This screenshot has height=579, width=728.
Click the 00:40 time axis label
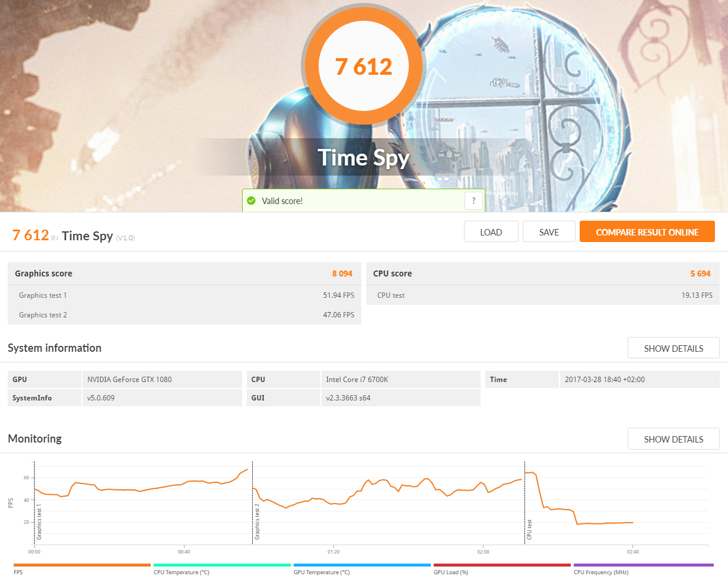coord(184,552)
